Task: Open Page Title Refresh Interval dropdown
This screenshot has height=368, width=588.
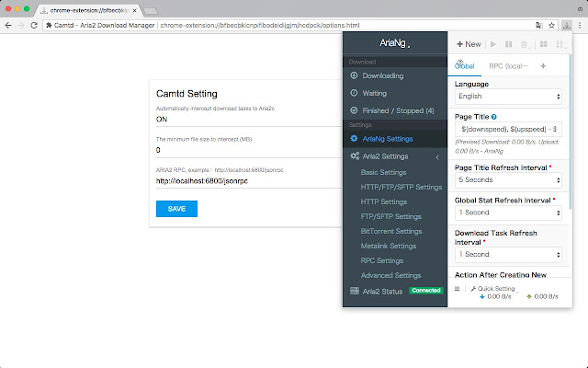Action: click(x=508, y=180)
